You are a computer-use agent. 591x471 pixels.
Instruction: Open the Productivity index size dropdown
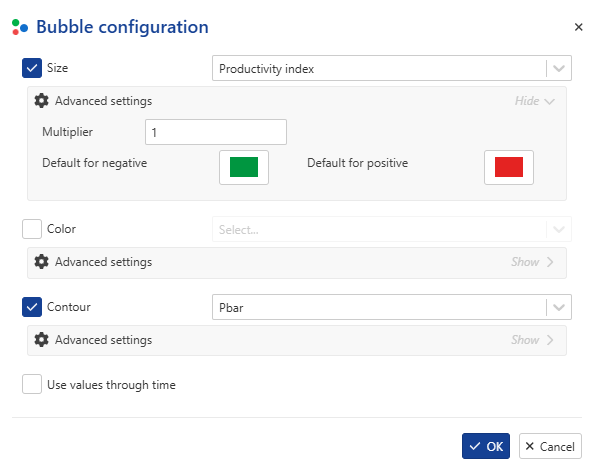point(392,68)
